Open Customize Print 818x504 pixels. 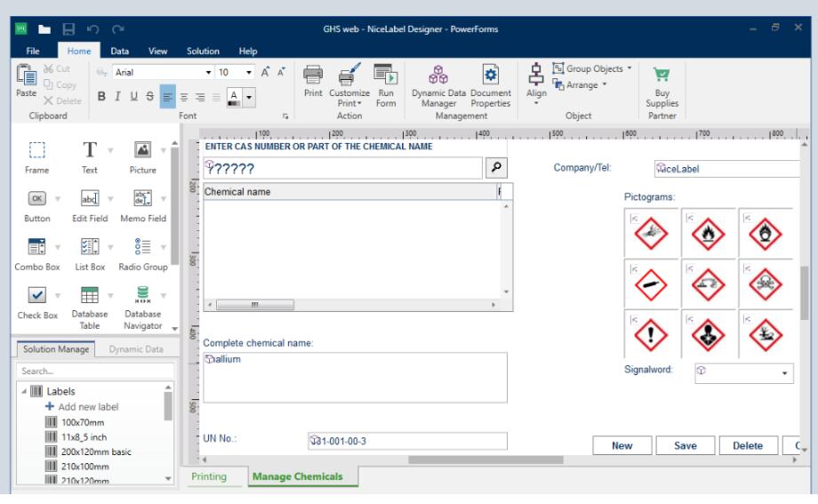tap(349, 85)
